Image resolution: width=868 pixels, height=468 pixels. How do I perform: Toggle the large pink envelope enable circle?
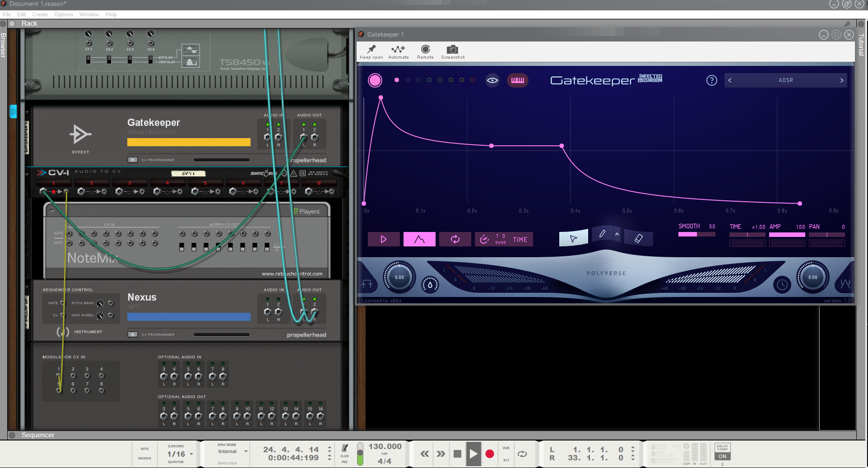point(375,80)
